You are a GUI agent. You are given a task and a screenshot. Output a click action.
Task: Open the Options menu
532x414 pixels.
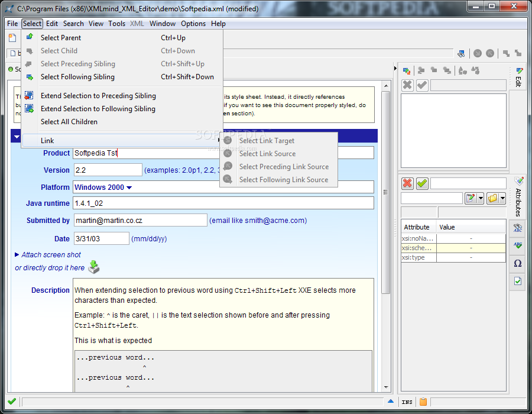click(193, 24)
